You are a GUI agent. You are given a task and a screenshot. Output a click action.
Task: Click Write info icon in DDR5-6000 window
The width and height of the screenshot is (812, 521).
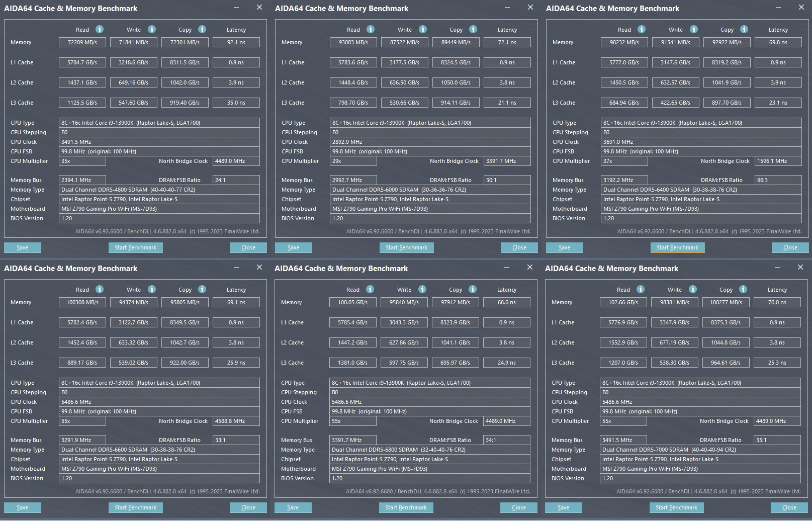tap(423, 29)
